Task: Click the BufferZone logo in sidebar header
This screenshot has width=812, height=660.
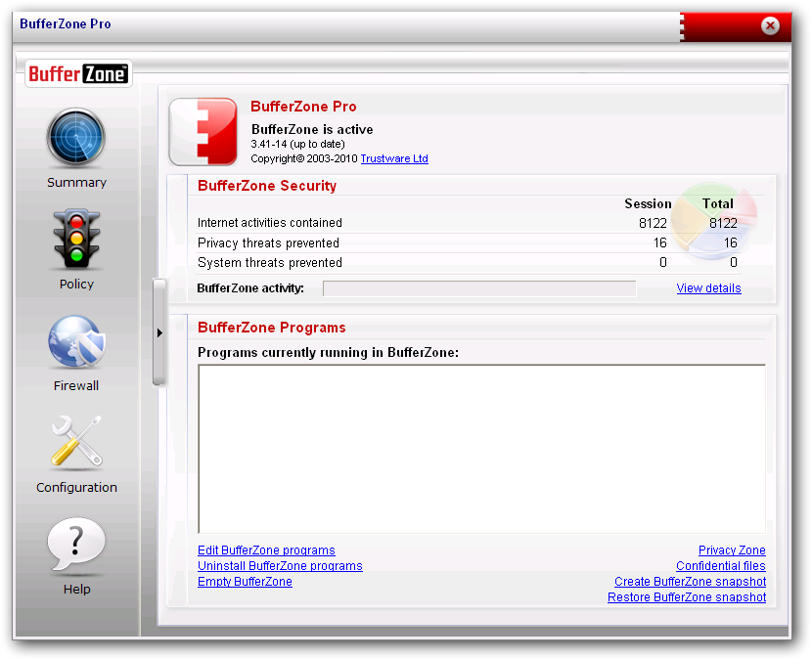Action: (x=78, y=73)
